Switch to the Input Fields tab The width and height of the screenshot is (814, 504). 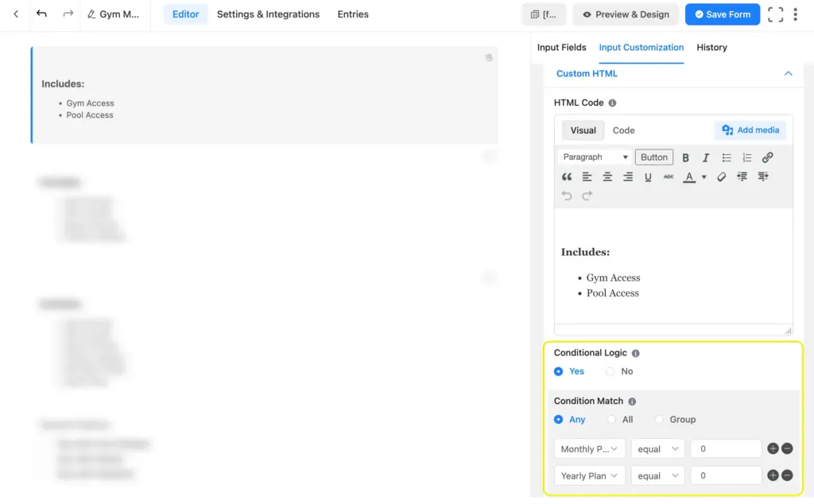[x=562, y=48]
